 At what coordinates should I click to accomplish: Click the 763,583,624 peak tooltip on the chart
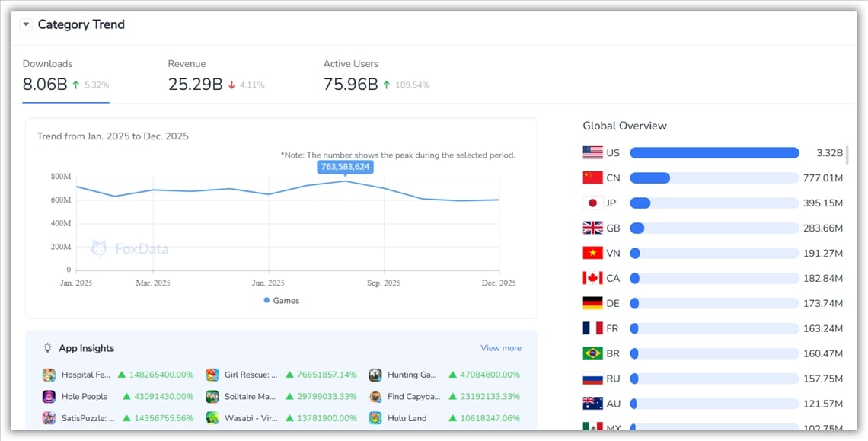[x=343, y=167]
